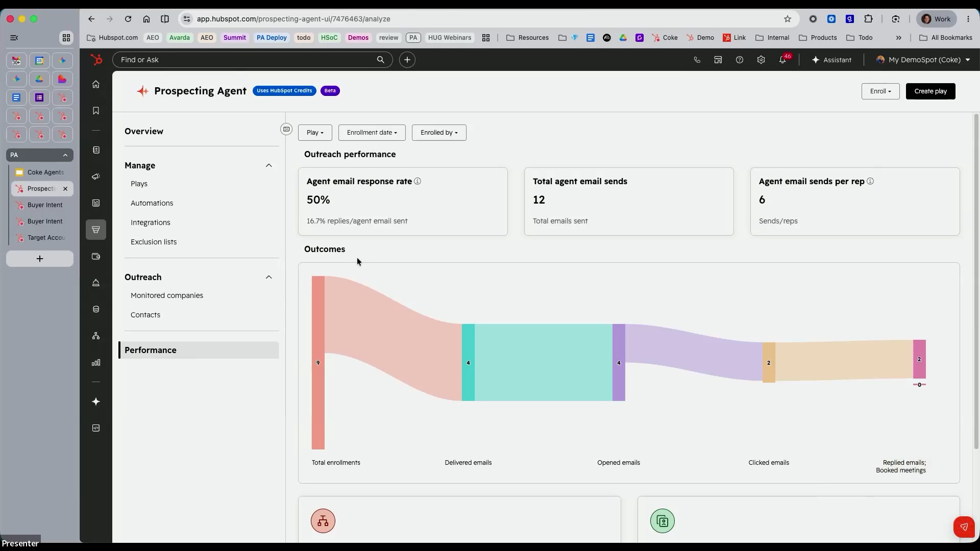Click the orange Clicked emails bar showing 2
Viewport: 980px width, 551px height.
click(x=769, y=363)
